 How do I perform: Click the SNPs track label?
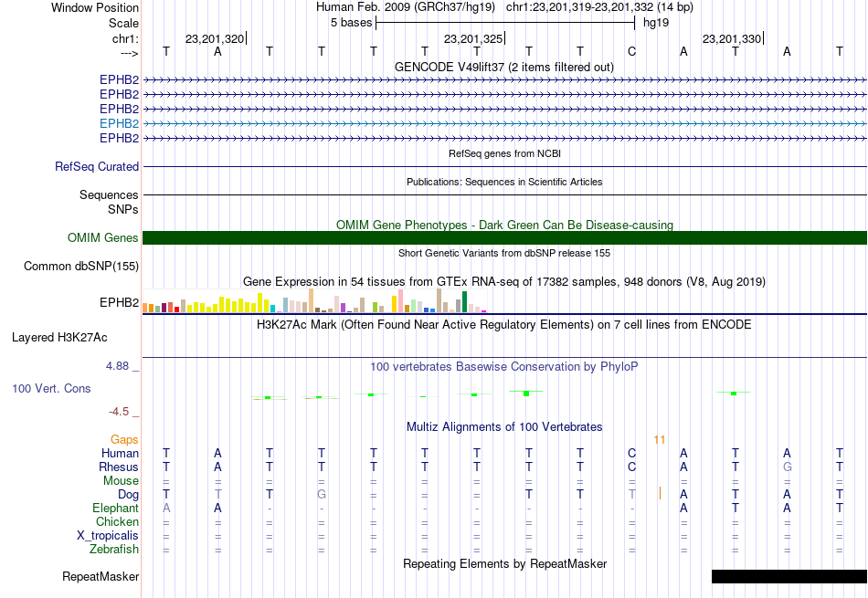[x=123, y=210]
